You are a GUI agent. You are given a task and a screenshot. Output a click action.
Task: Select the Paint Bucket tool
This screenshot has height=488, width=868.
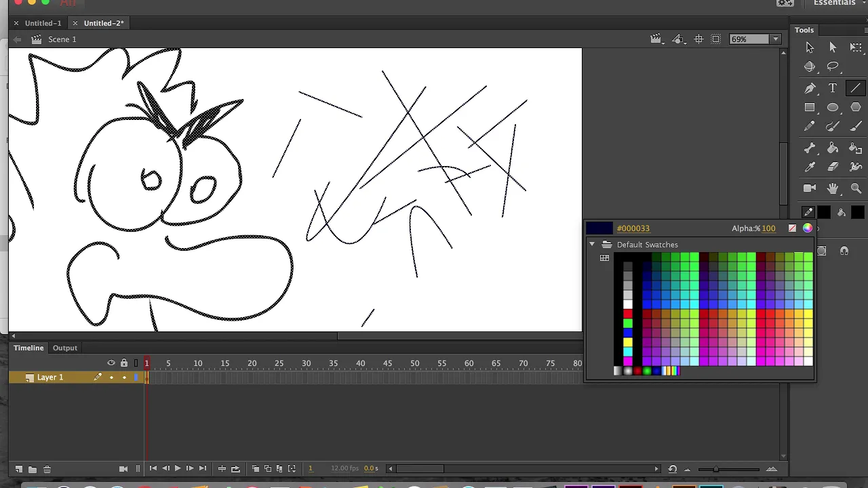[x=833, y=148]
